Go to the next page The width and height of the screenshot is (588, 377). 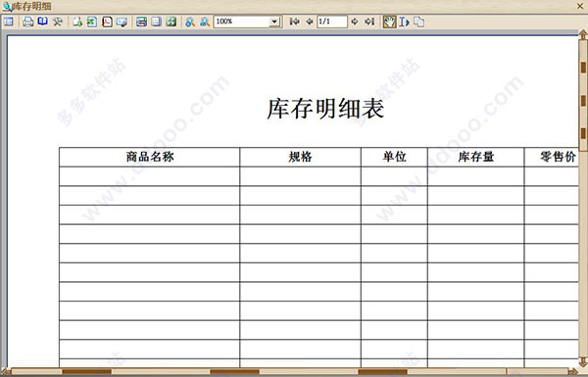(x=355, y=22)
